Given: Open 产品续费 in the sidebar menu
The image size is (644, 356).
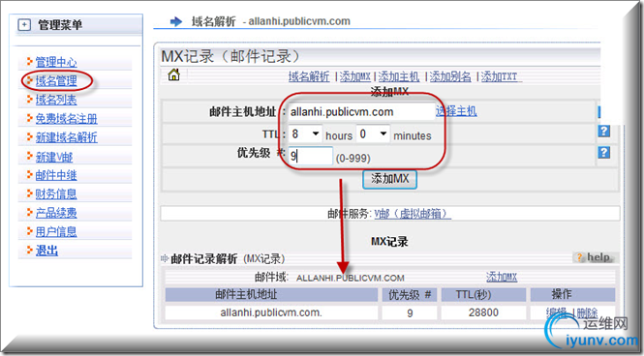Looking at the screenshot, I should coord(56,213).
